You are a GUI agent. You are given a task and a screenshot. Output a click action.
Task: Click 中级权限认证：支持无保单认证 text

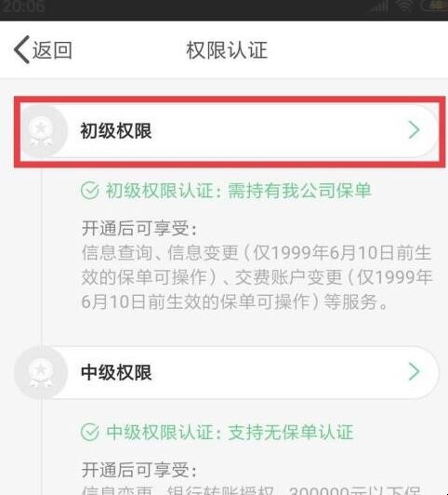coord(230,432)
